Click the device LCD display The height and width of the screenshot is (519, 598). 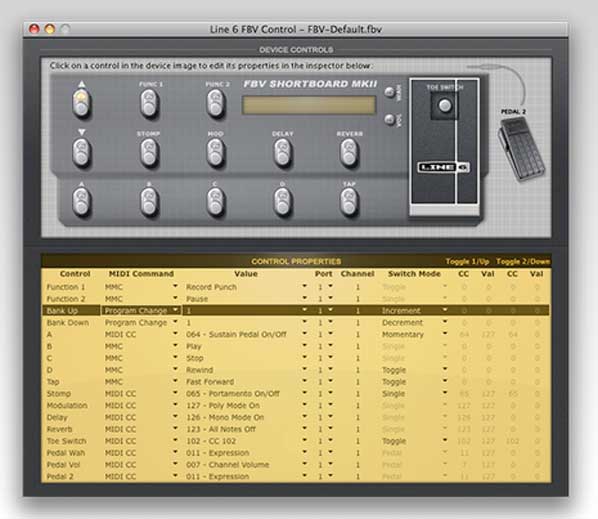point(309,105)
